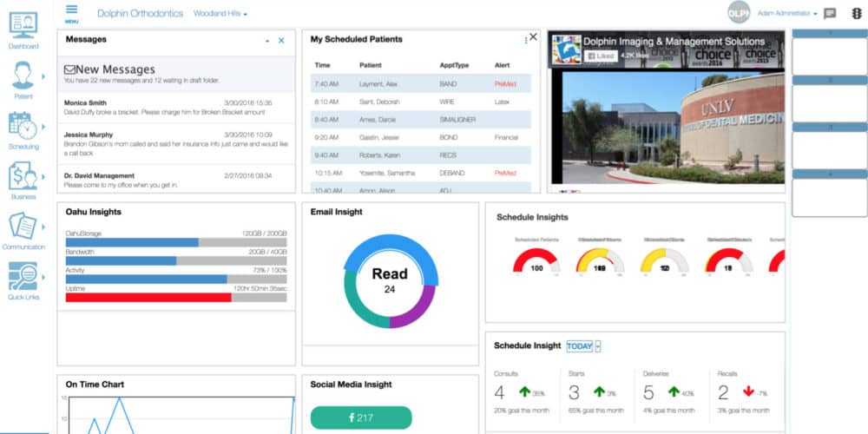Open the Dashboard sidebar icon
Screen dimensions: 868x434
[23, 25]
